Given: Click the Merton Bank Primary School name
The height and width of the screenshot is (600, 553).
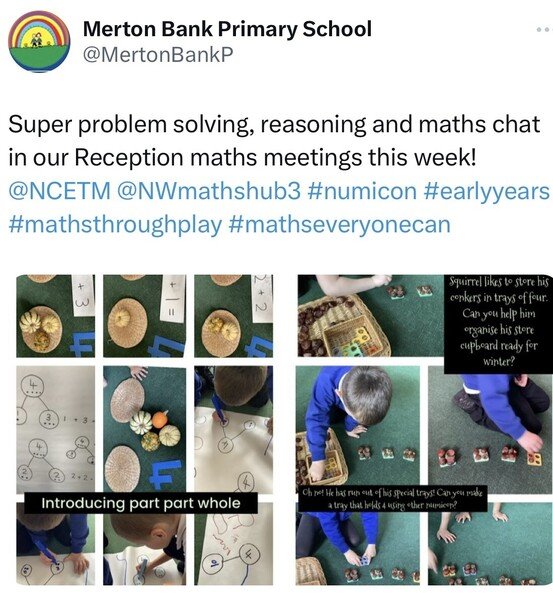Looking at the screenshot, I should coord(227,29).
